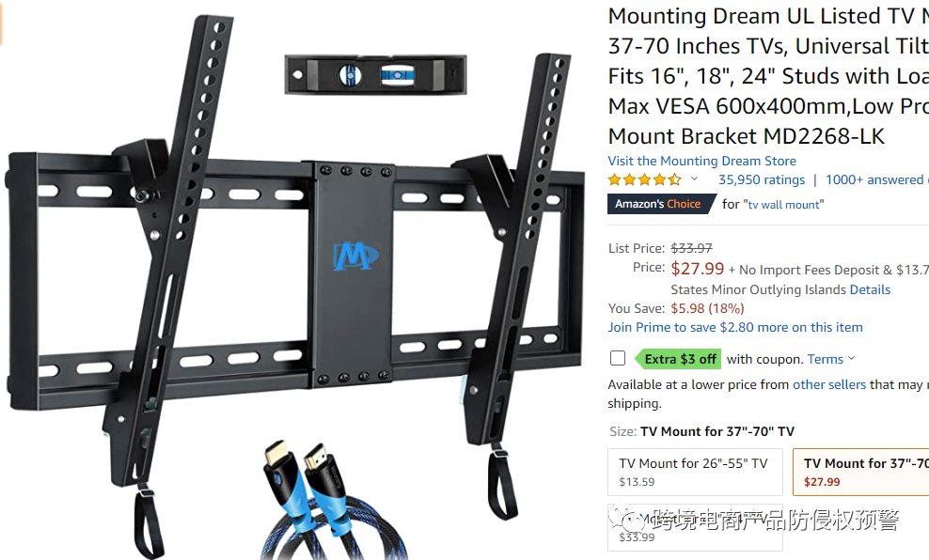This screenshot has width=929, height=560.
Task: Open the "tv wall mount" search link
Action: (x=783, y=205)
